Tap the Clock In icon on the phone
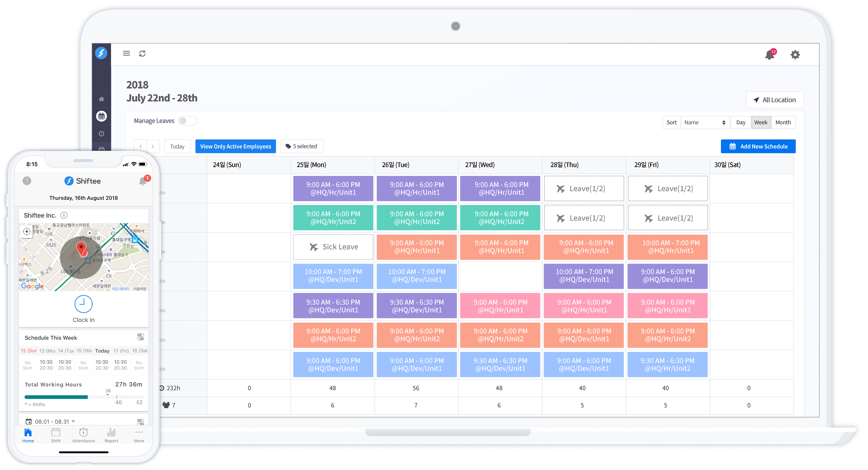 click(83, 304)
